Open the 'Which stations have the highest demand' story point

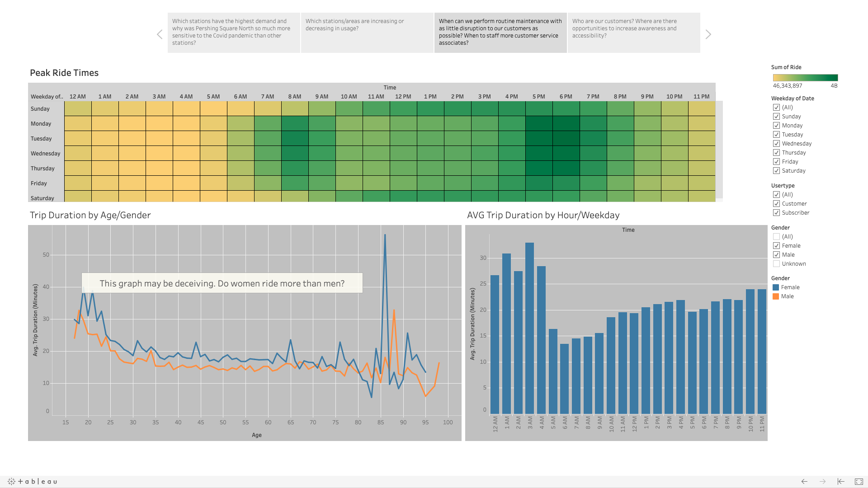pos(233,33)
